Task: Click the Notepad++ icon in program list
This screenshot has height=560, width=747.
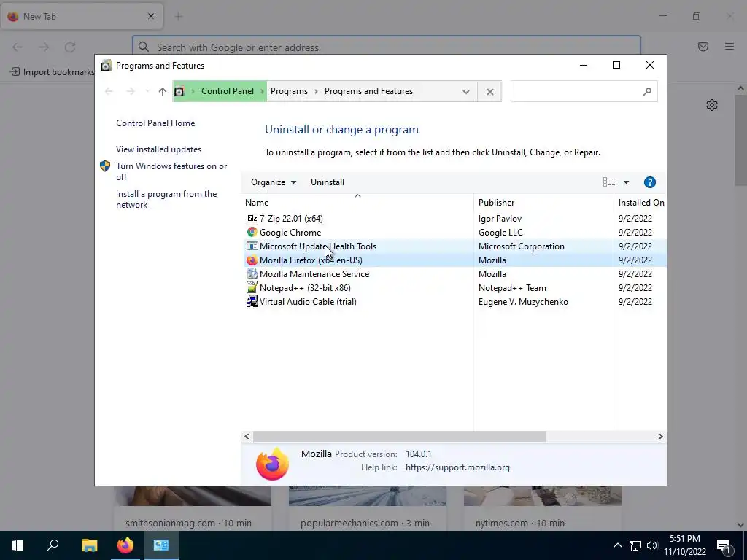Action: pyautogui.click(x=252, y=287)
